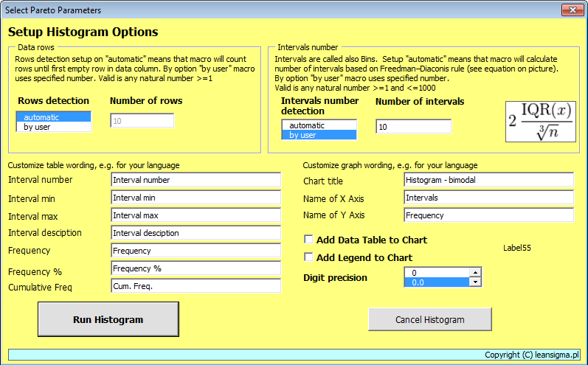
Task: Choose by user in Intervals number detection
Action: [319, 135]
